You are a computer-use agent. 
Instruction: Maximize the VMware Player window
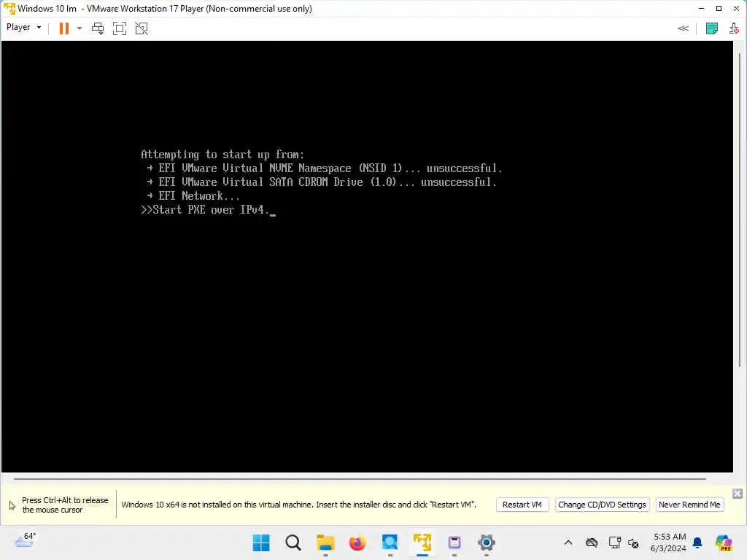tap(719, 9)
